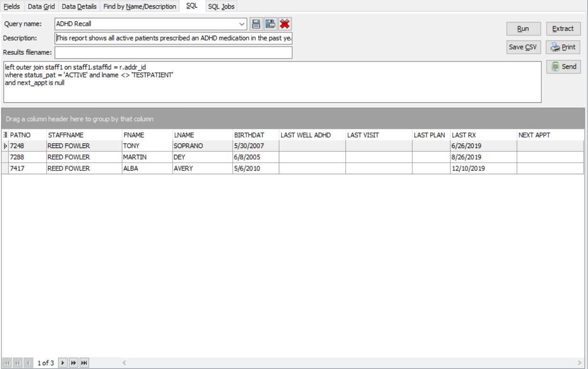
Task: Click LAST PLAN column header
Action: 431,135
